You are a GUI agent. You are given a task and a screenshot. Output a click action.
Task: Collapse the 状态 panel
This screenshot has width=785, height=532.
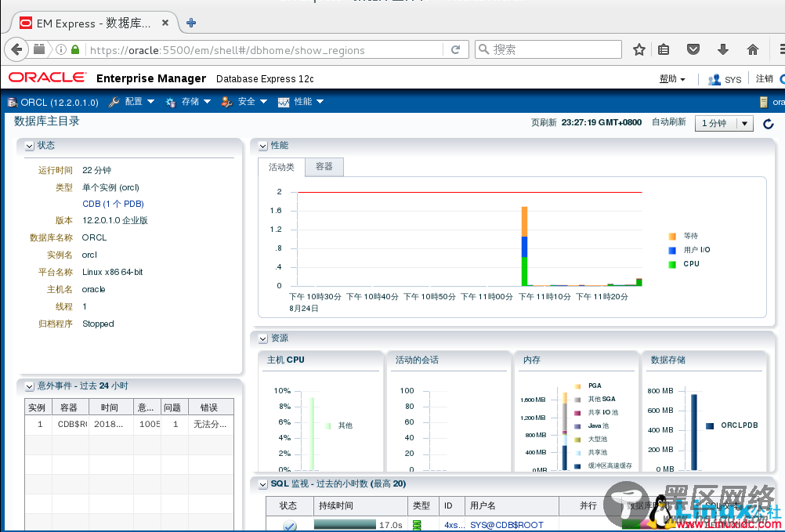pos(30,147)
